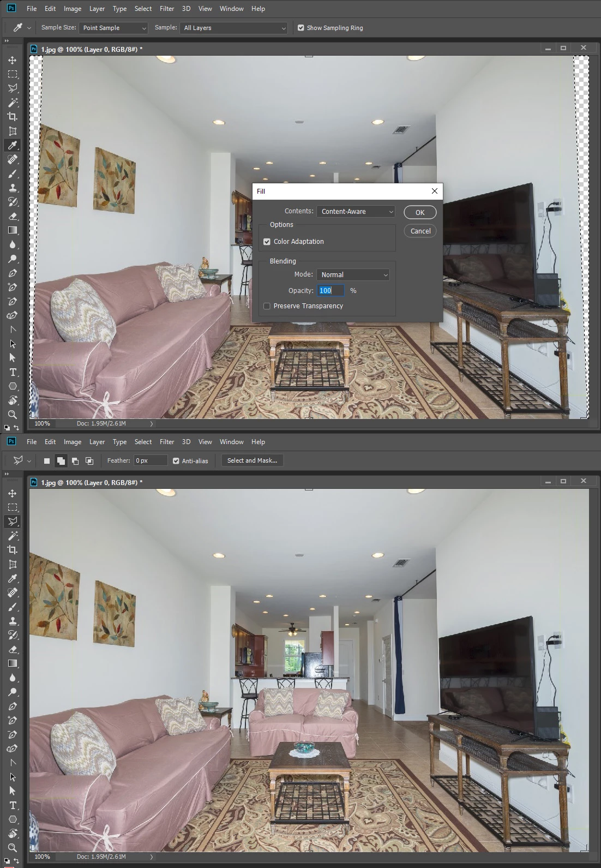This screenshot has width=601, height=868.
Task: Open the Sample dropdown showing All Layers
Action: [233, 28]
